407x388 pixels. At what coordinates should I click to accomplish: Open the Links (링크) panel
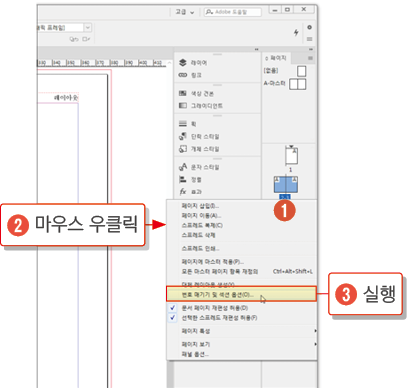point(190,75)
